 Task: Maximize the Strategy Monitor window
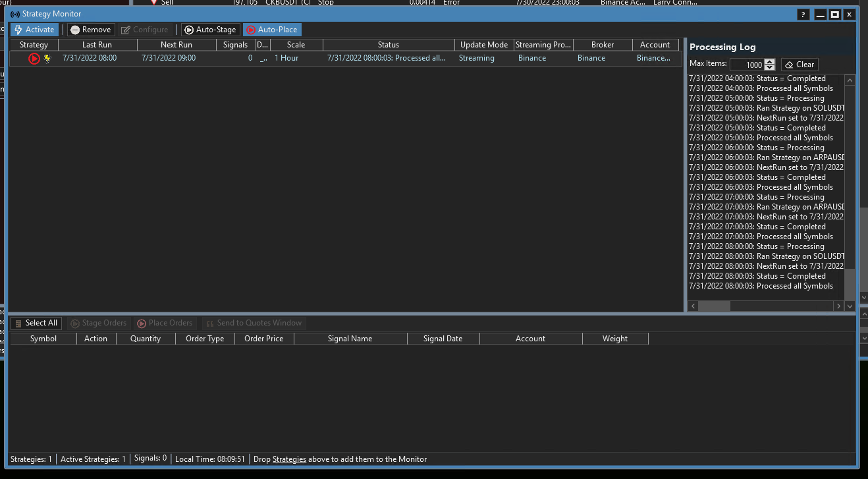click(x=834, y=14)
